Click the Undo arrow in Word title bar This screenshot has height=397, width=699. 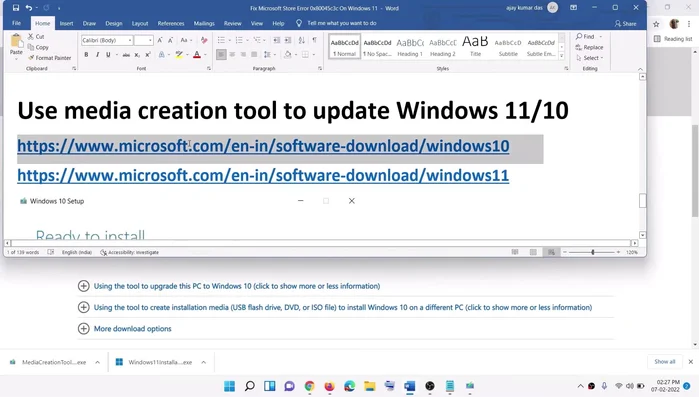point(29,8)
